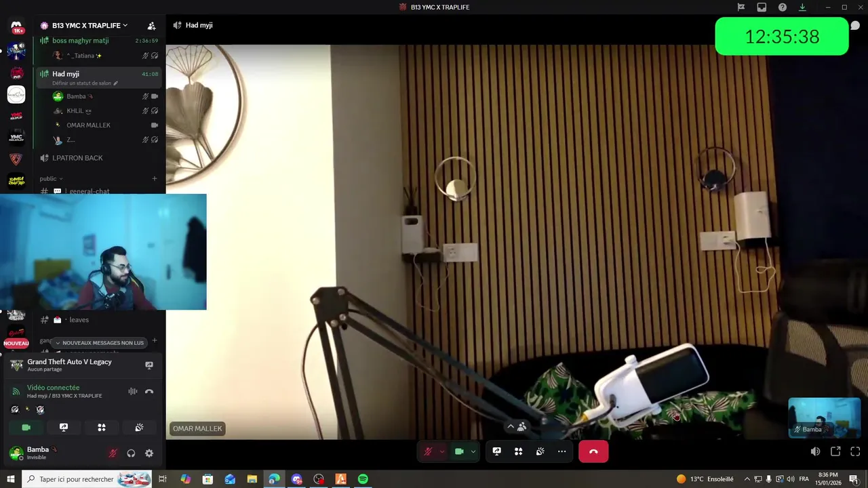Click the flag icon in title bar
The image size is (868, 488).
(741, 7)
